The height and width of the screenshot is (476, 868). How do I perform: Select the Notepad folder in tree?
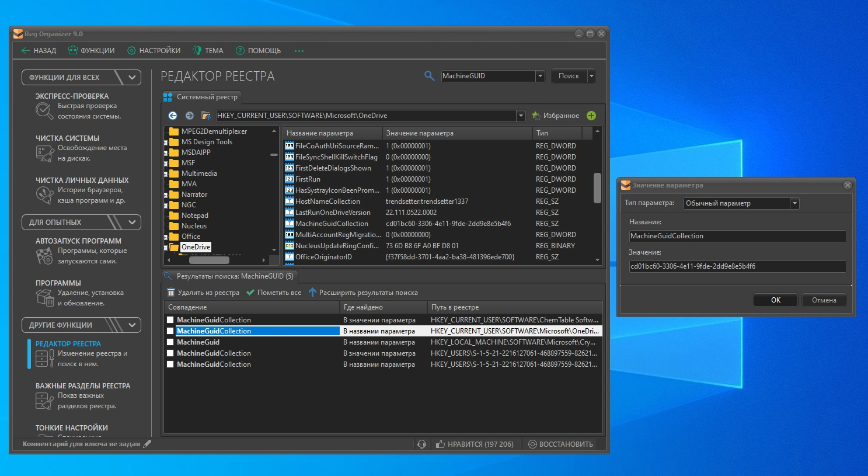click(194, 216)
